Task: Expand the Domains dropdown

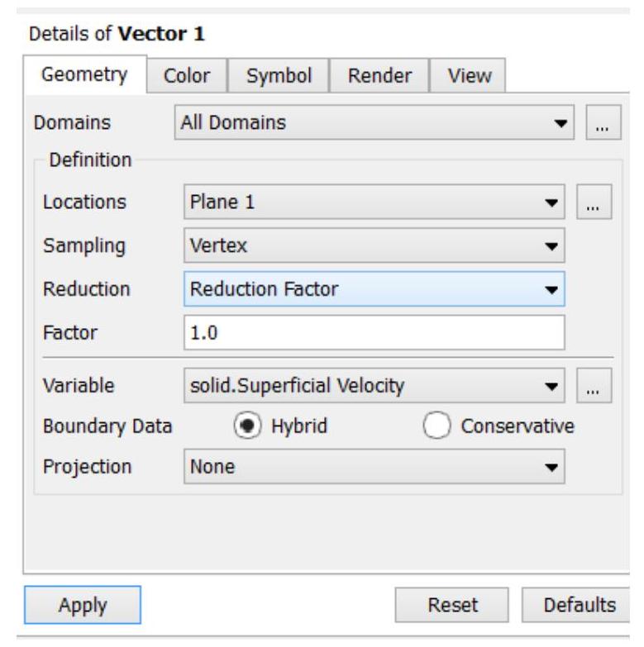Action: 374,122
